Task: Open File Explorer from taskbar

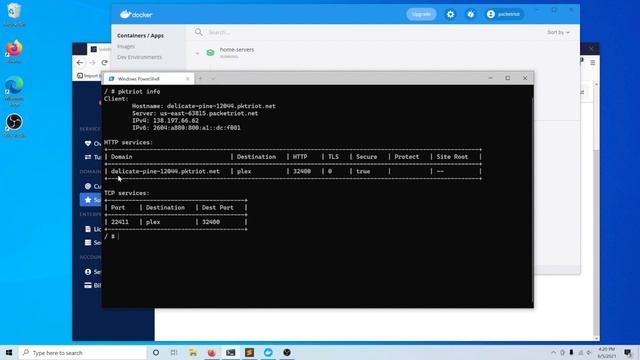Action: 193,353
